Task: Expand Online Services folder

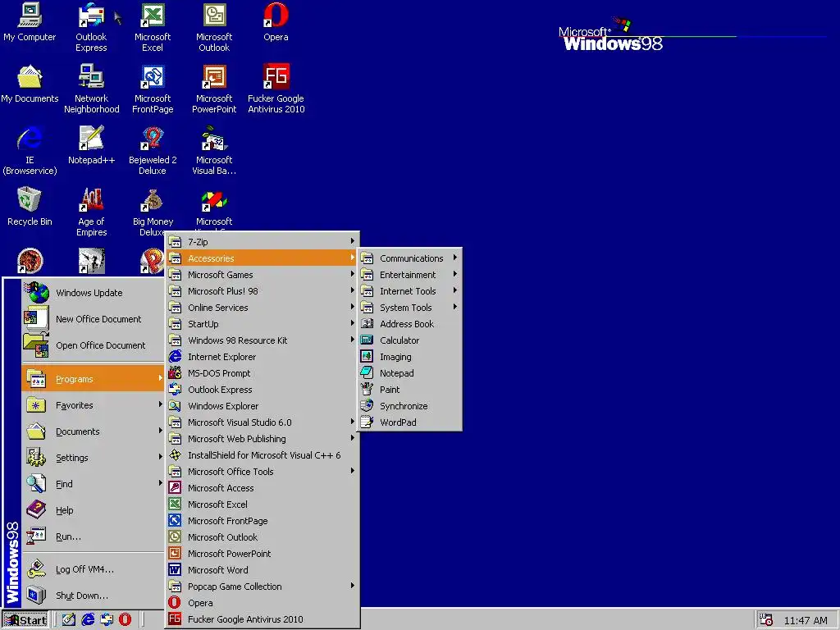Action: (x=262, y=308)
